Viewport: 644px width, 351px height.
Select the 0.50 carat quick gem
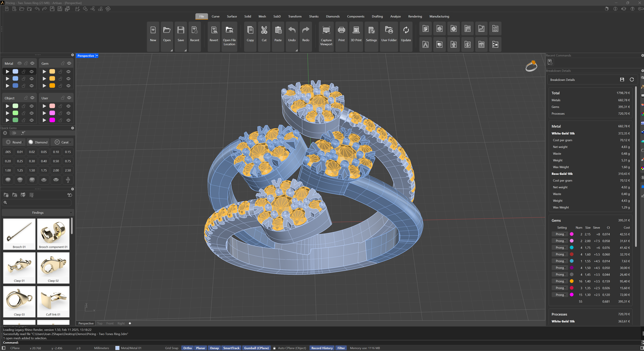coord(56,161)
